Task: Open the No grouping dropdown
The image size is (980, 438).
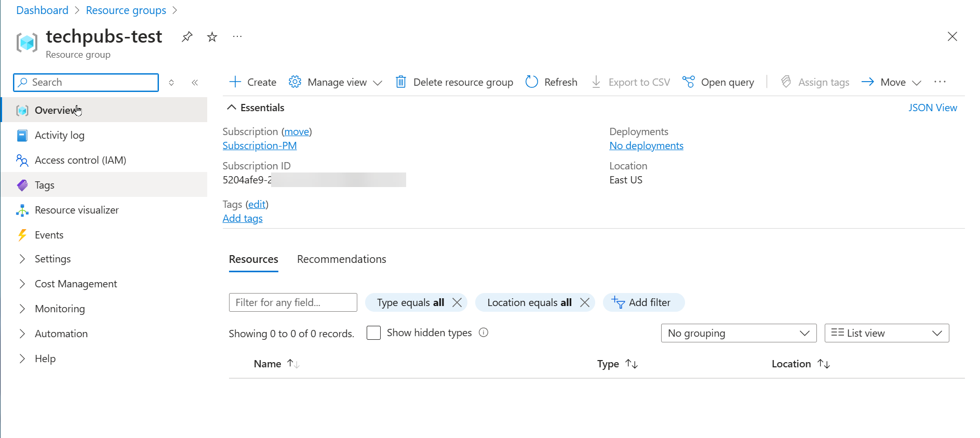Action: pos(738,333)
